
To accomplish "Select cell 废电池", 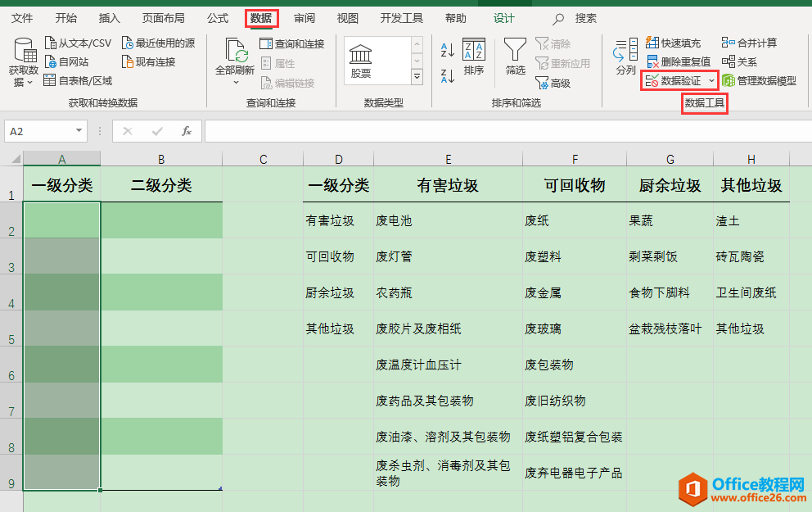I will tap(448, 220).
